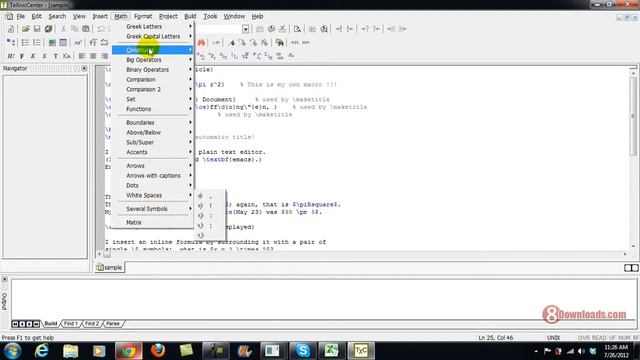Expand the Boundaries submenu
The image size is (640, 360).
(x=153, y=122)
